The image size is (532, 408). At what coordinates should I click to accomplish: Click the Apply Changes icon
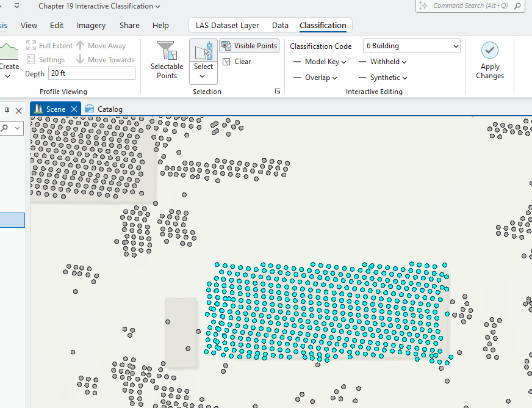point(490,49)
